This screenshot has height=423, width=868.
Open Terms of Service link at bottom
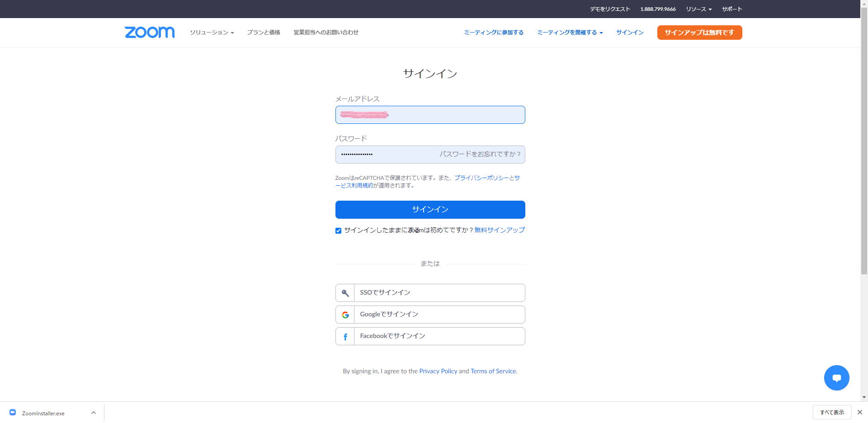tap(493, 371)
